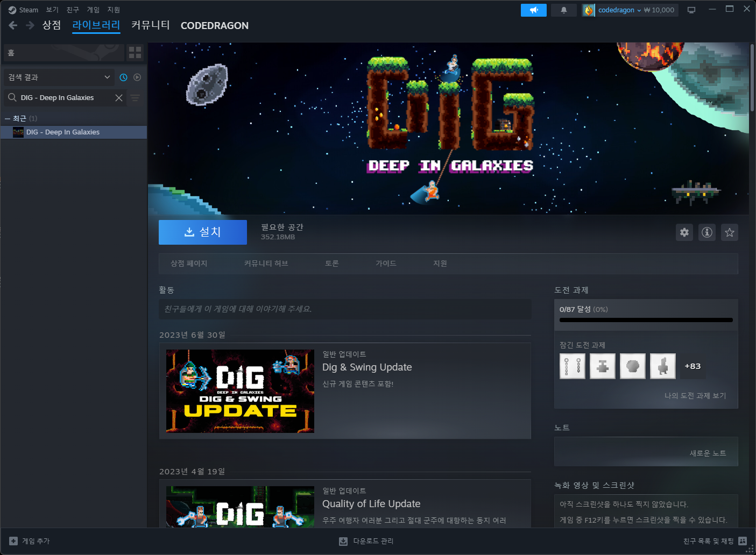Open advanced filter options icon
The height and width of the screenshot is (555, 756).
[135, 98]
